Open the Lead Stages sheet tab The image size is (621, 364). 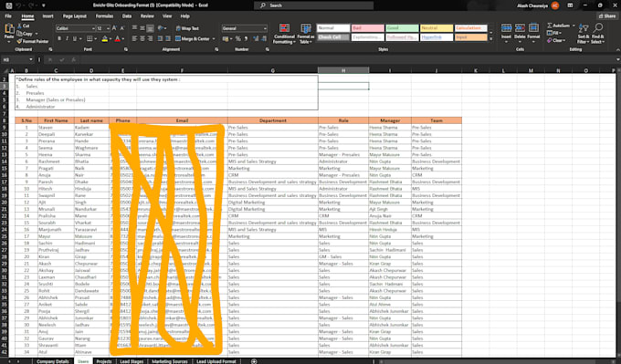132,361
